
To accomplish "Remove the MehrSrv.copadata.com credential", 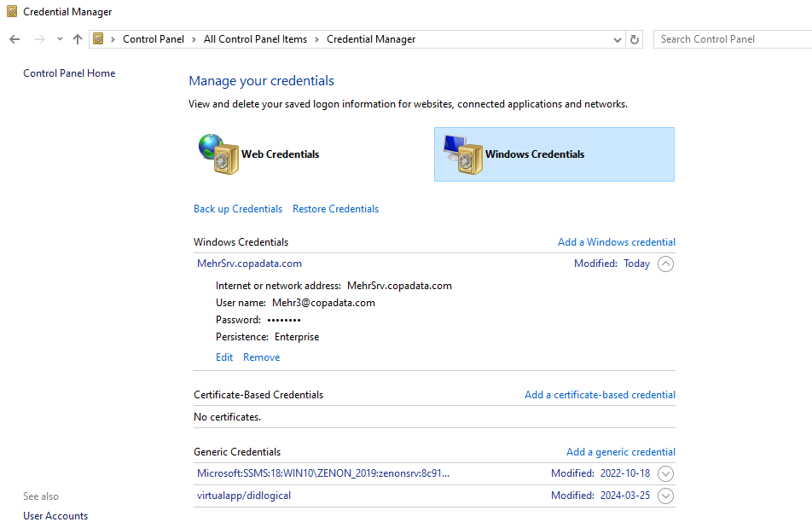I will pyautogui.click(x=261, y=357).
